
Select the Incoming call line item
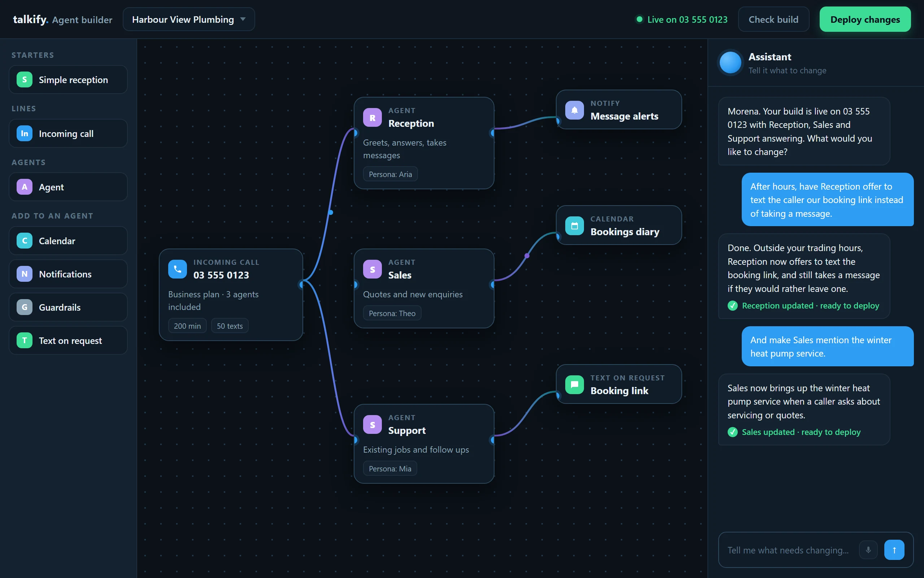tap(68, 133)
